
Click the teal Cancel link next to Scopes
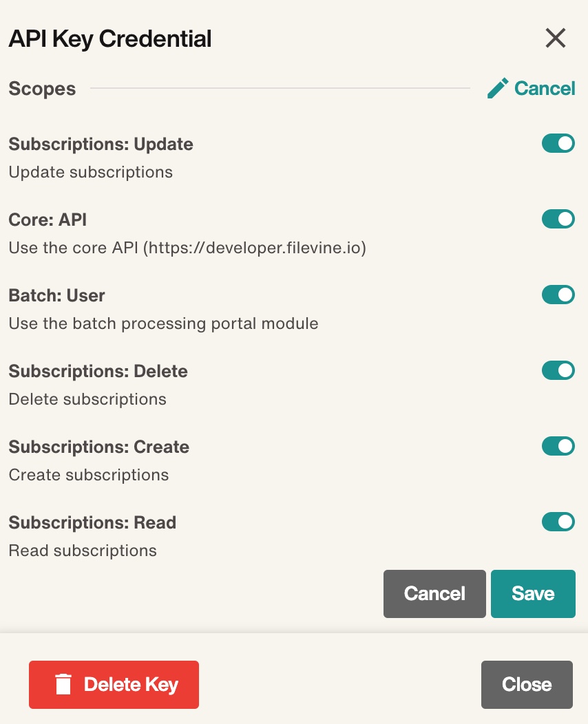click(545, 88)
